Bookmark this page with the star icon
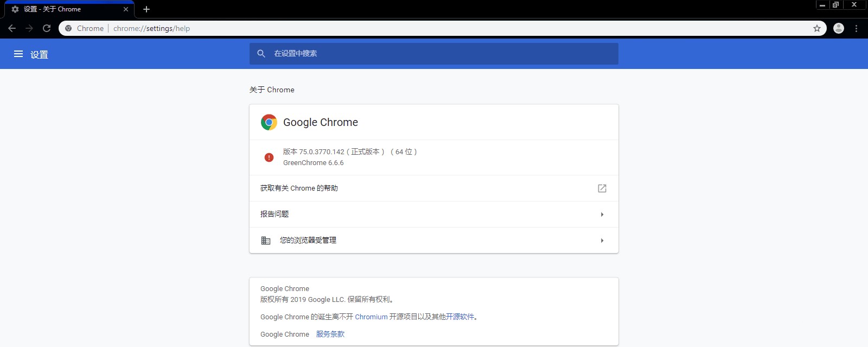The width and height of the screenshot is (868, 347). pos(817,28)
